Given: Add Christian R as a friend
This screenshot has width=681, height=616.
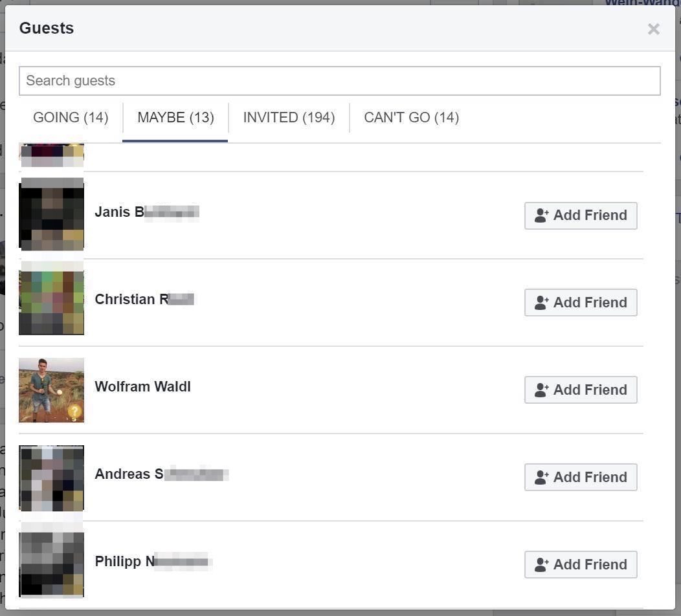Looking at the screenshot, I should tap(581, 303).
